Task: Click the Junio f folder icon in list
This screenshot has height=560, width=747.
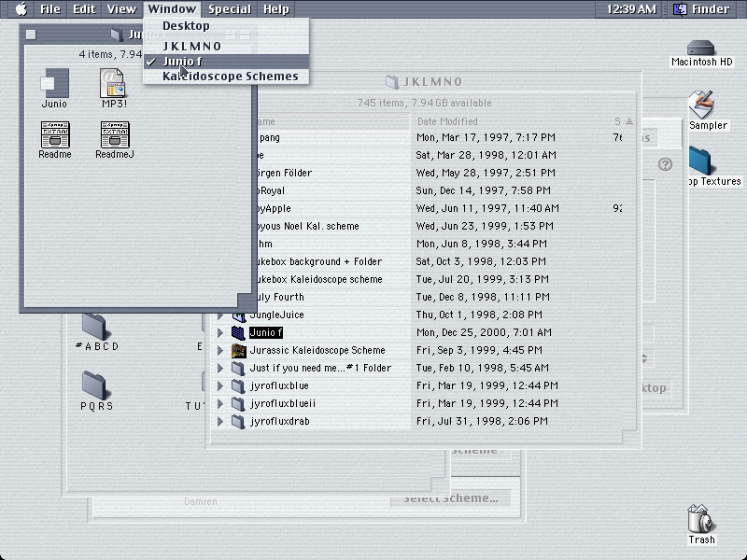Action: point(238,332)
